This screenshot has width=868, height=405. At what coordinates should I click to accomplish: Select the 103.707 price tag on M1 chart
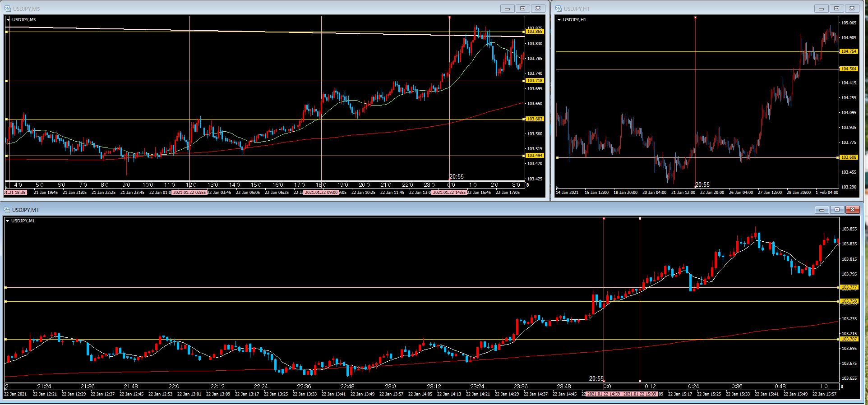[x=849, y=339]
